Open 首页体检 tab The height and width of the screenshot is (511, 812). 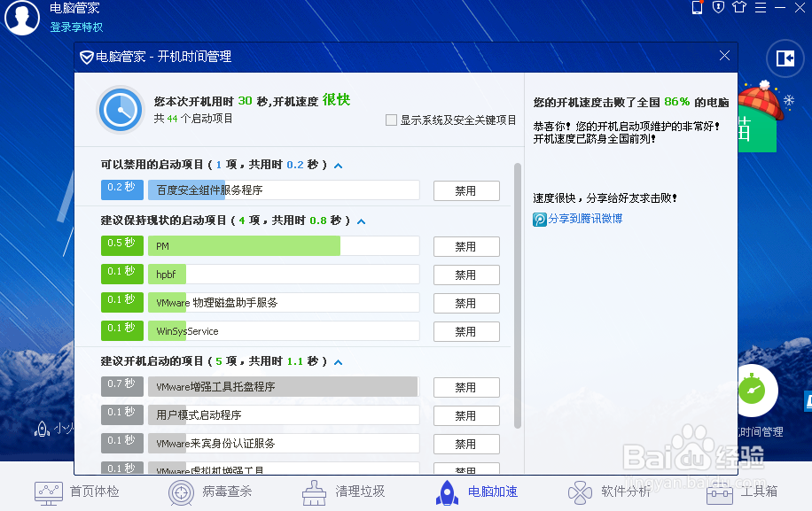(77, 492)
